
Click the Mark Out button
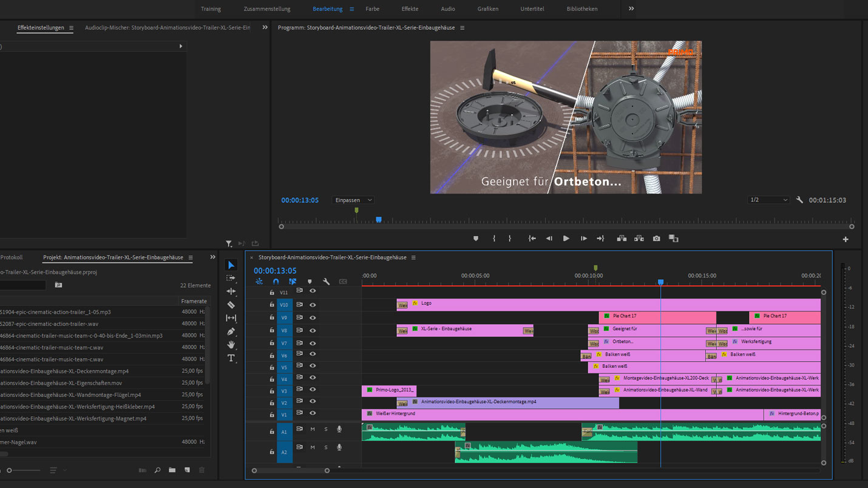click(510, 239)
